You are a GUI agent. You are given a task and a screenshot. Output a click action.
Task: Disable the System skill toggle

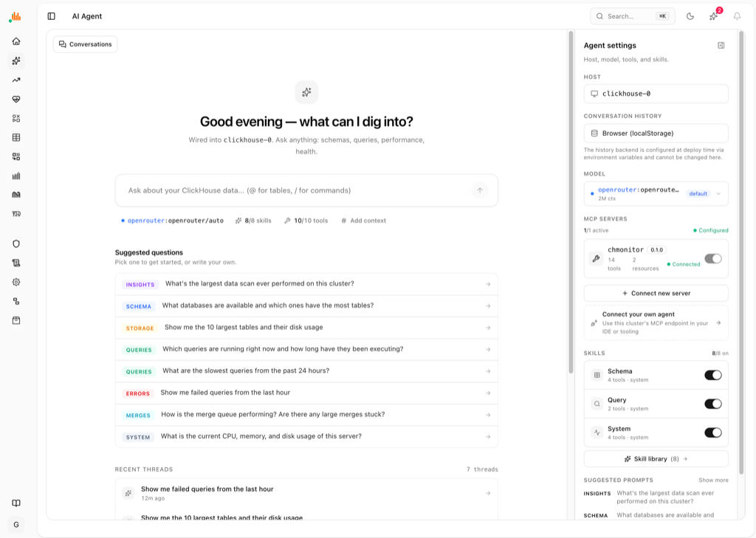pos(713,432)
